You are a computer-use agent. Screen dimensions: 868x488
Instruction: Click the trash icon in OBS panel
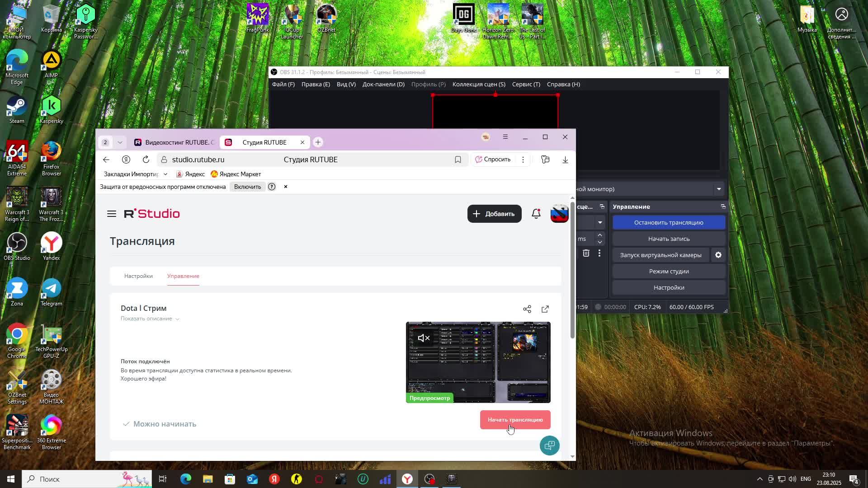[x=586, y=253]
